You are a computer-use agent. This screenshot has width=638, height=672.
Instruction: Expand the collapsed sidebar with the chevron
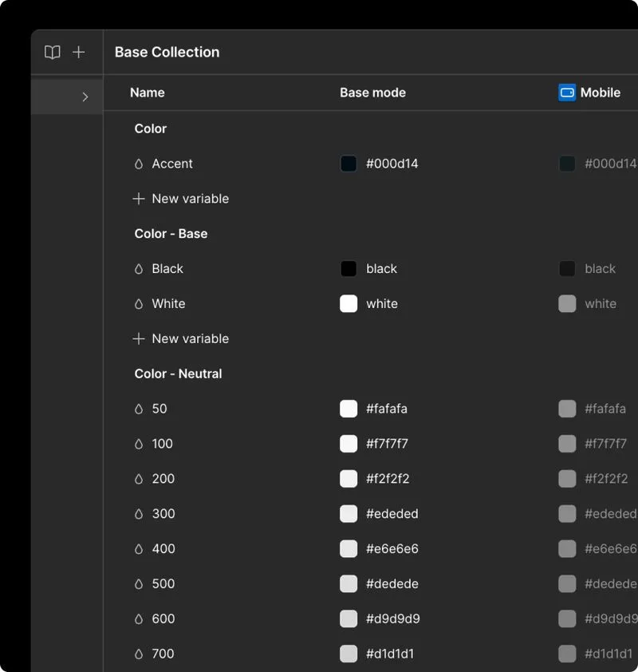(86, 96)
